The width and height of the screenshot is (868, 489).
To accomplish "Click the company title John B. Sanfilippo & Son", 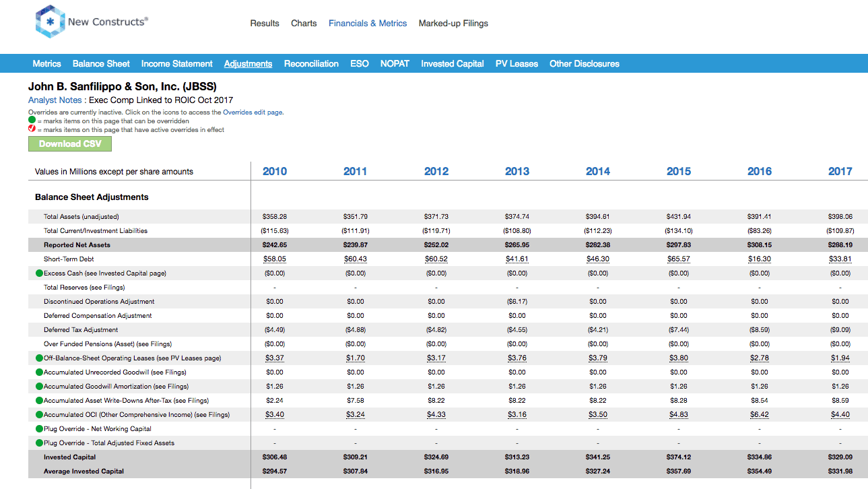I will pos(123,87).
